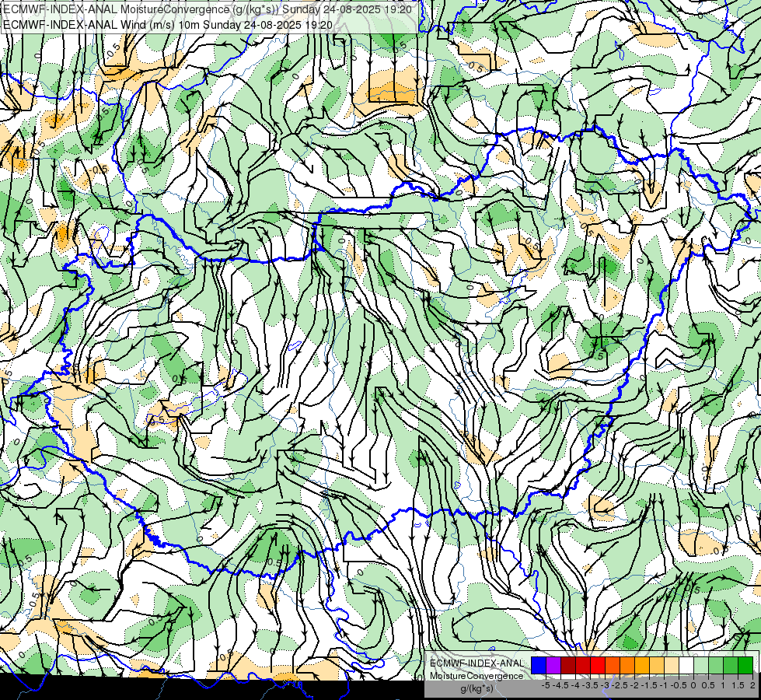The height and width of the screenshot is (700, 761).
Task: Click the legend scale value '-1.5'
Action: (649, 685)
